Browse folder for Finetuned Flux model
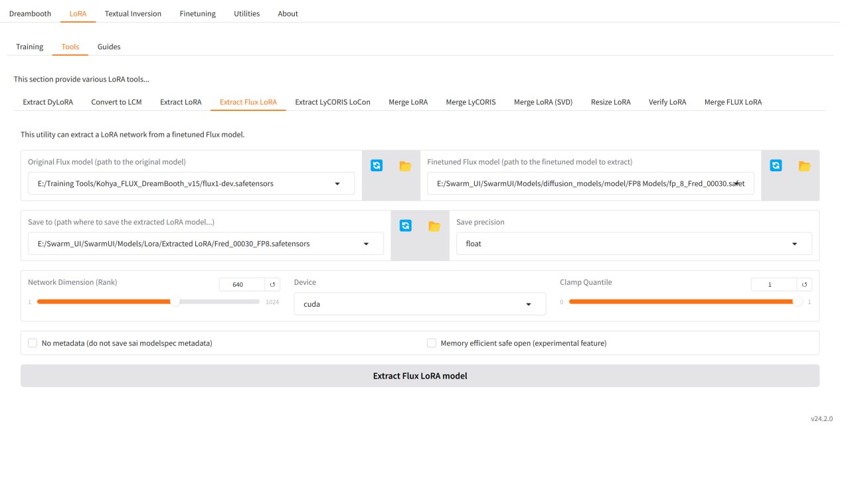850x504 pixels. [x=804, y=166]
